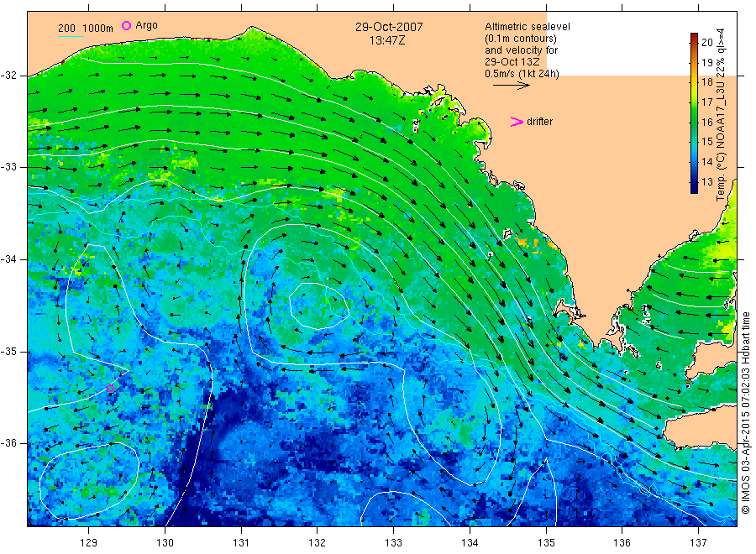Viewport: 756px width, 554px height.
Task: Click the cyan 1000m contour legend line
Action: click(71, 37)
